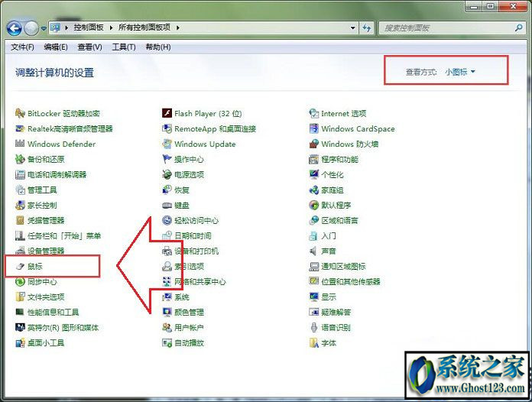
Task: Click the Realtek高清晰音频管理器 icon
Action: point(20,128)
